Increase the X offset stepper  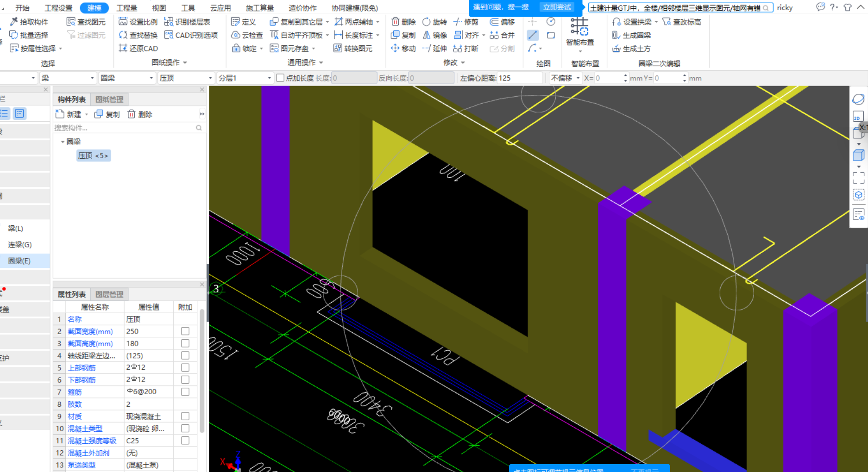pos(625,75)
